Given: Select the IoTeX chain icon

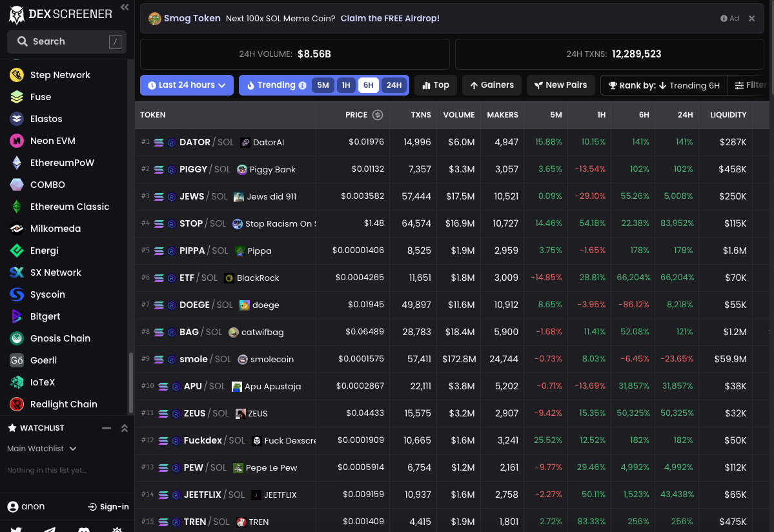Looking at the screenshot, I should [x=17, y=382].
